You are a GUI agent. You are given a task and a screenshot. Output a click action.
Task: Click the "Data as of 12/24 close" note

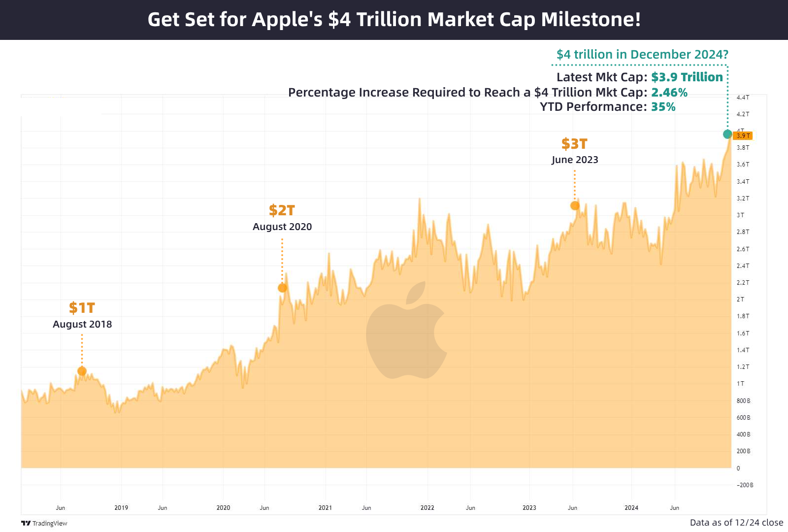tap(736, 523)
